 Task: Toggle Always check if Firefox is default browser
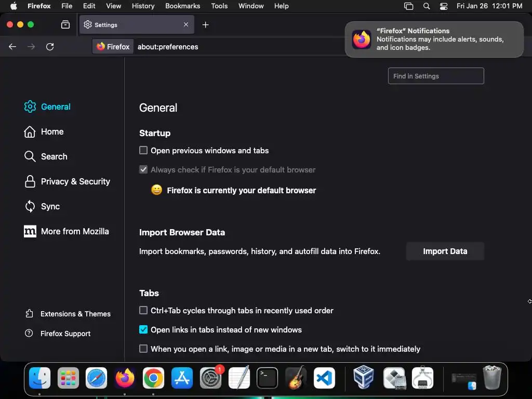pyautogui.click(x=143, y=170)
